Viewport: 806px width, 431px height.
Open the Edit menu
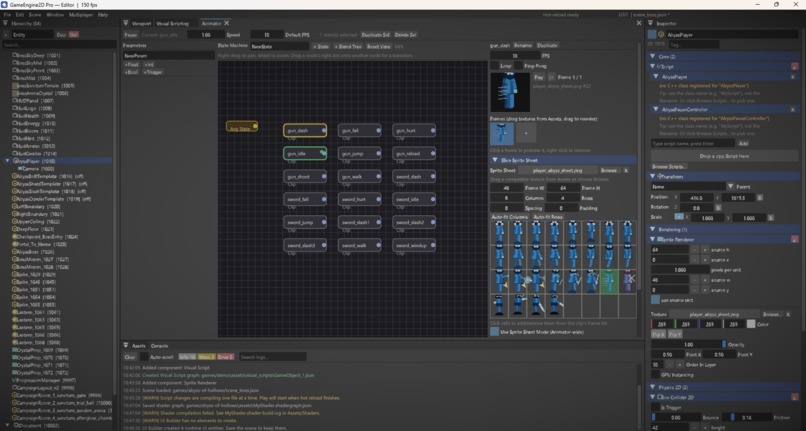coord(20,15)
